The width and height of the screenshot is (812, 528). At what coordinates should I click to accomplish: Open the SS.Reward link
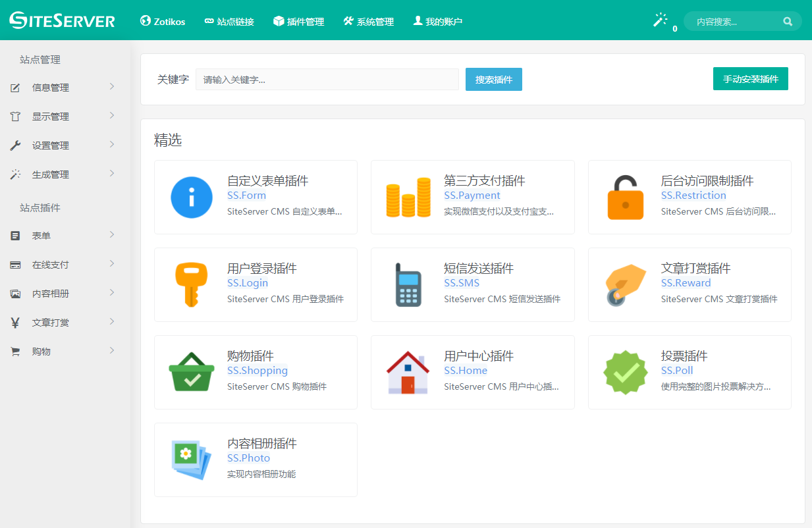[686, 283]
